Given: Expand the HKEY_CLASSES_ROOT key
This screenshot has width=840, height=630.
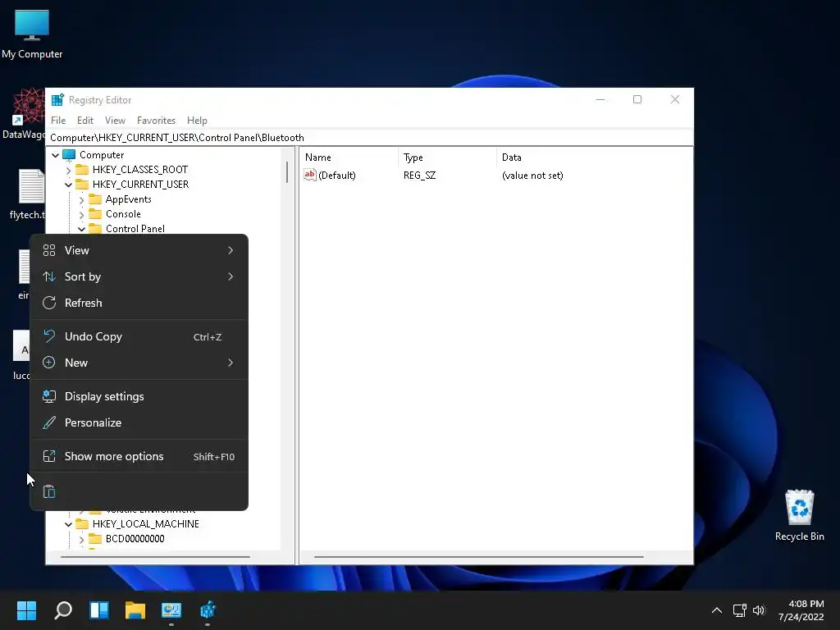Looking at the screenshot, I should click(68, 170).
